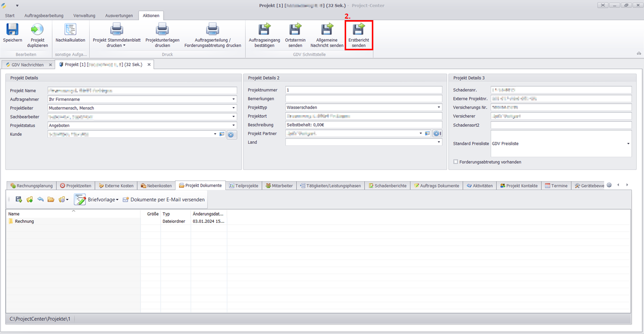Expand the Projekttyp dropdown
This screenshot has width=644, height=334.
click(x=439, y=108)
